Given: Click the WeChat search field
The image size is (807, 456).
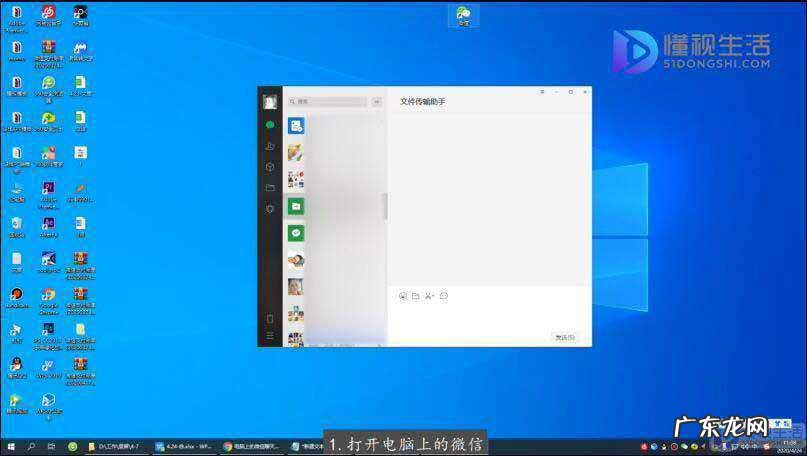Looking at the screenshot, I should (x=328, y=102).
